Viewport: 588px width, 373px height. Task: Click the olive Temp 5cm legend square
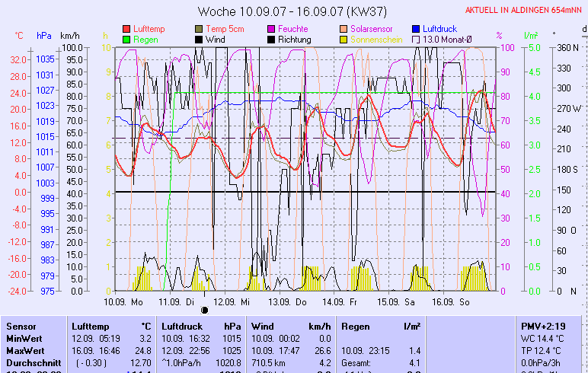(200, 28)
